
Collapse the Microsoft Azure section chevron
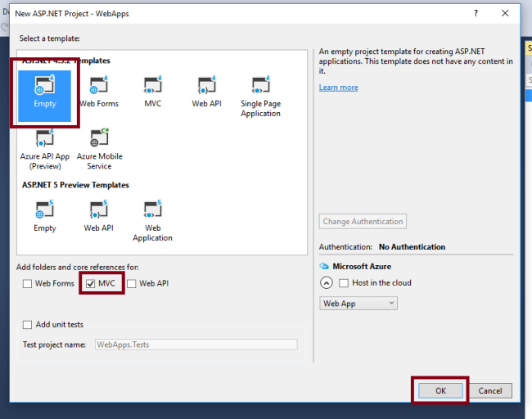tap(327, 282)
